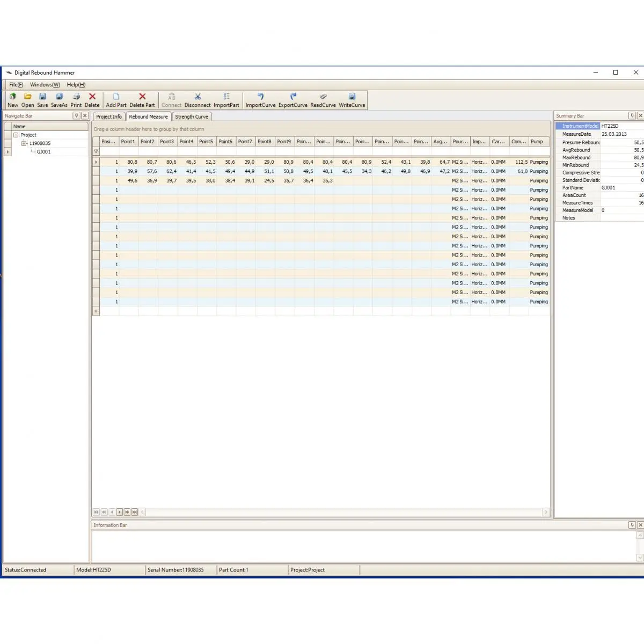
Task: Open a file with the Open icon
Action: pyautogui.click(x=27, y=97)
